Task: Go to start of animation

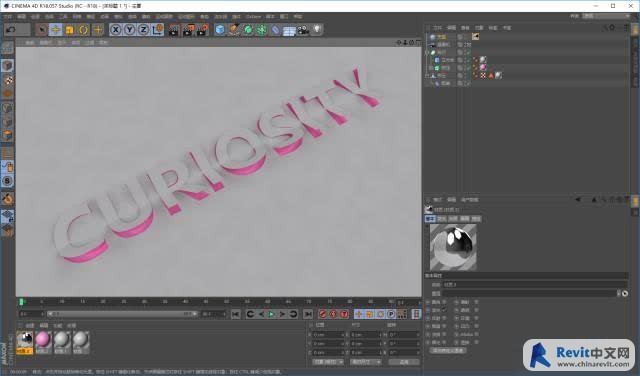Action: click(x=236, y=314)
